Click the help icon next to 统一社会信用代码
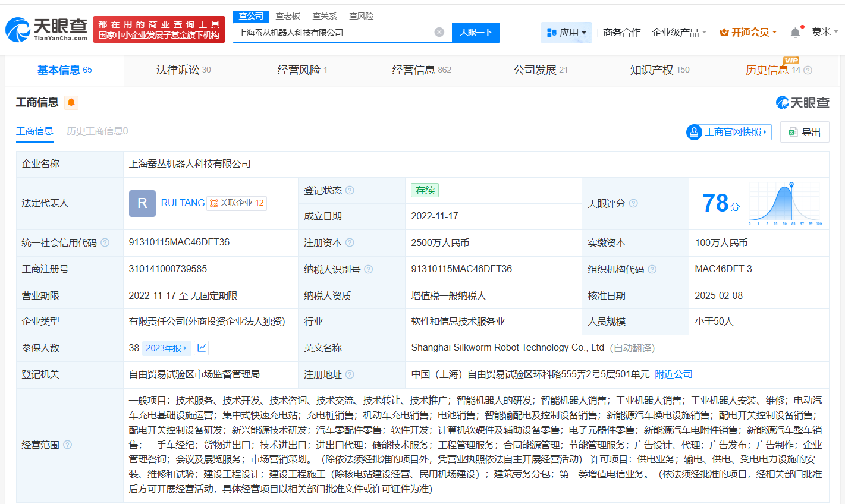This screenshot has width=845, height=504. click(x=105, y=242)
